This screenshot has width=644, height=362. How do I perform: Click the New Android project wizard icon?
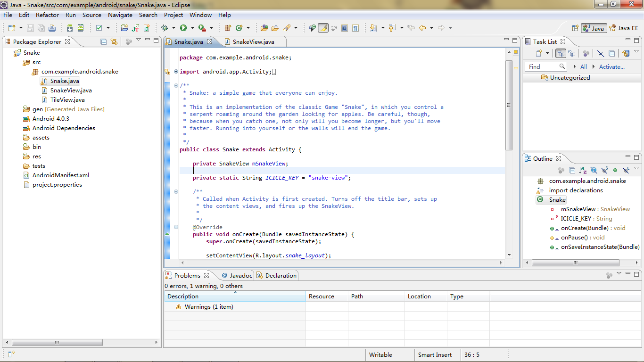pos(125,28)
